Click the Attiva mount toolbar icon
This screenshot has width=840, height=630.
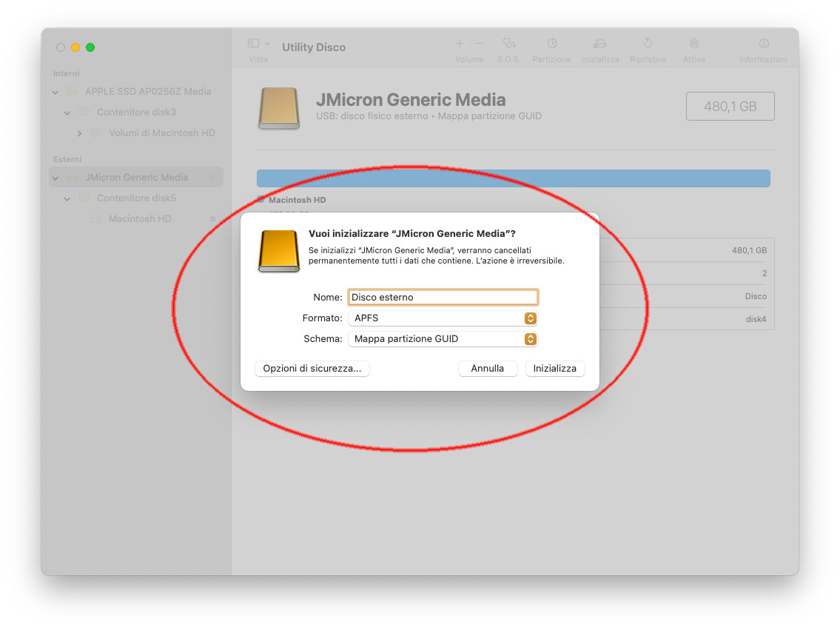point(693,44)
